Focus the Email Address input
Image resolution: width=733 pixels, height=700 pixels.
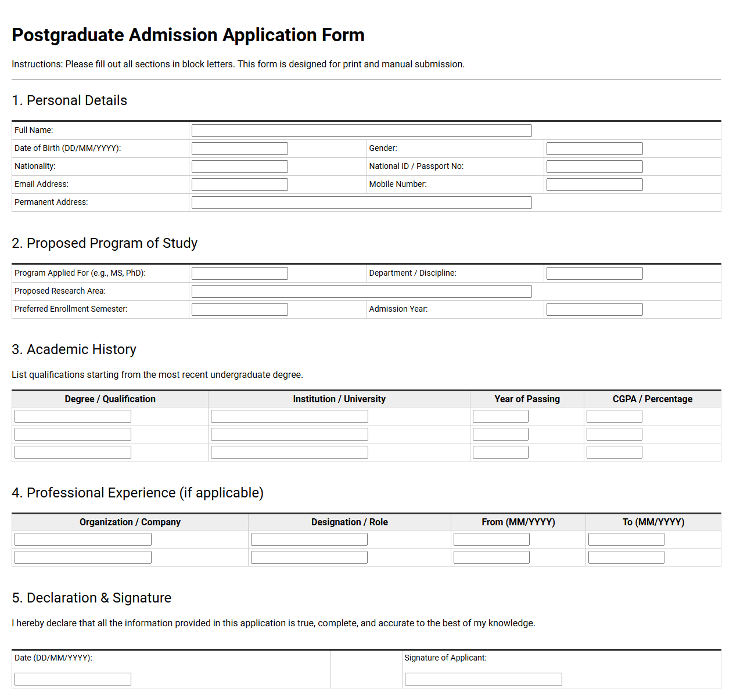(x=240, y=185)
